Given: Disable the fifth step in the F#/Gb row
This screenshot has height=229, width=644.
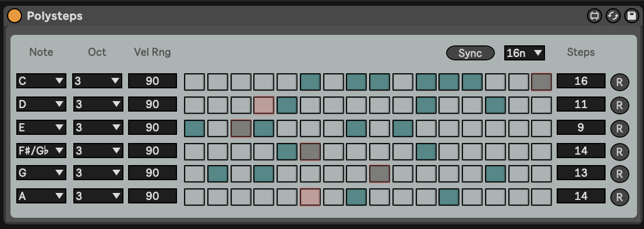Looking at the screenshot, I should (x=286, y=152).
